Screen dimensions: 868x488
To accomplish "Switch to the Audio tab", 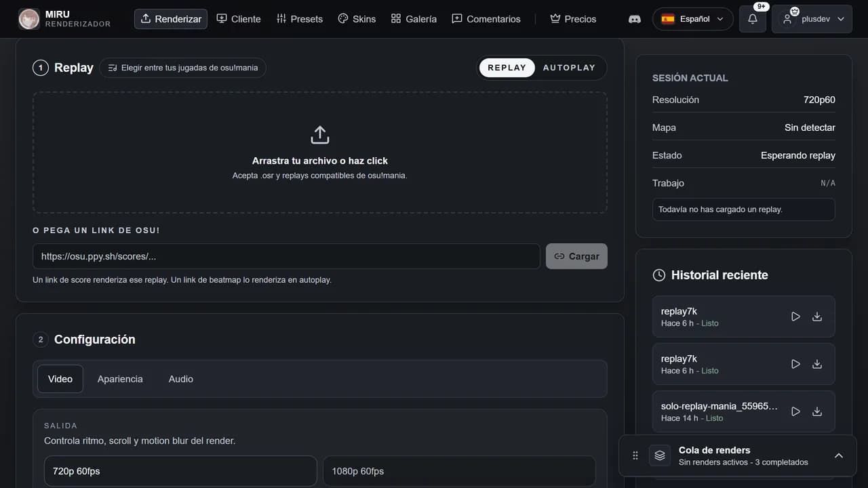I will pos(181,379).
